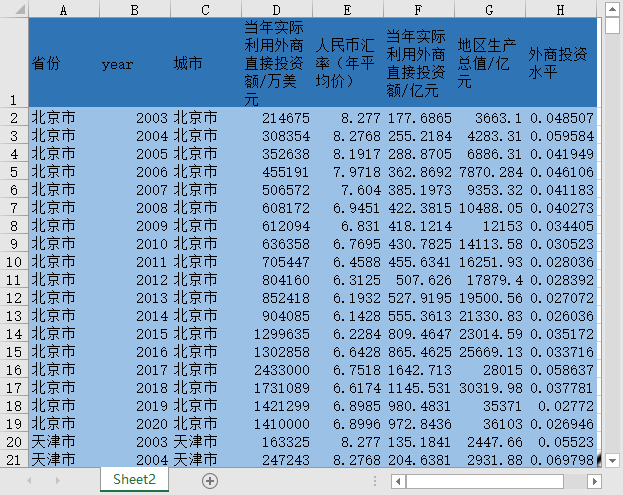
Task: Select row 16 header
Action: click(14, 370)
